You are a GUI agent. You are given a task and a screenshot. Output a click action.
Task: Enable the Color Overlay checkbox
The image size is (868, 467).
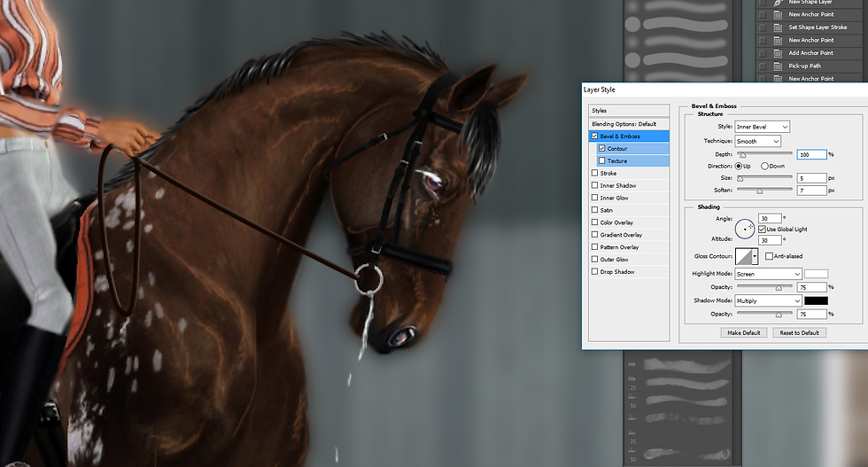(x=594, y=222)
